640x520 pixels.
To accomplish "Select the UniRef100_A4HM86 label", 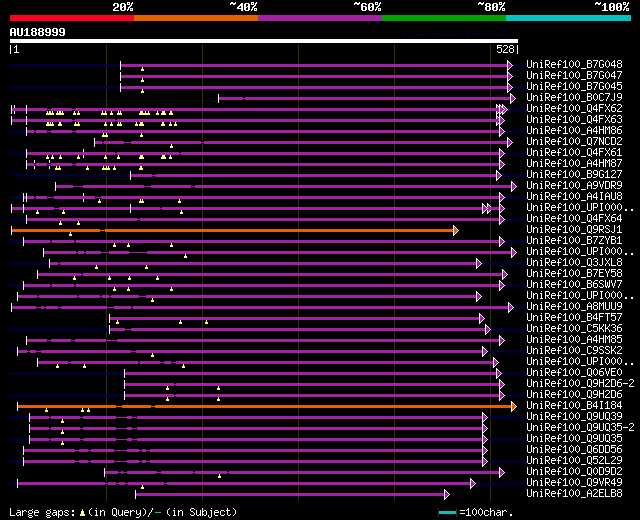I will [x=574, y=131].
